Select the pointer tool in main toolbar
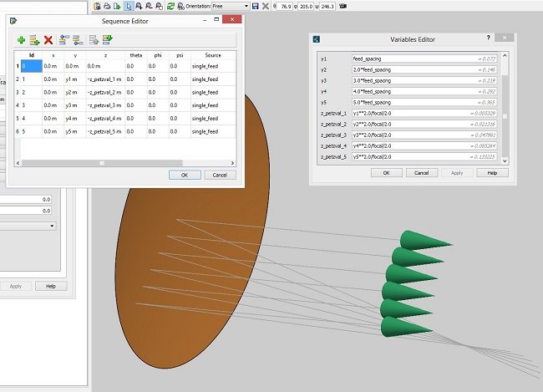 point(129,6)
